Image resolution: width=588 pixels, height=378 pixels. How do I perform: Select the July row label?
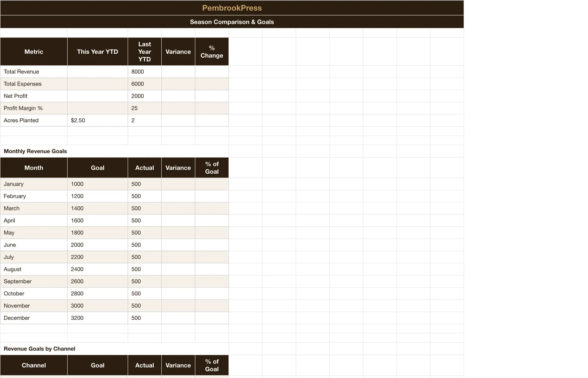tap(34, 257)
